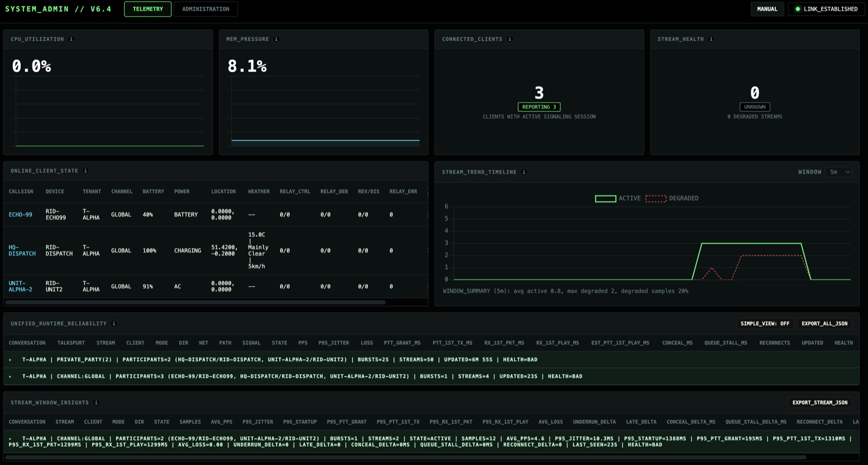Open the HQ-DISPATCH callsign link
The height and width of the screenshot is (465, 868).
click(22, 250)
